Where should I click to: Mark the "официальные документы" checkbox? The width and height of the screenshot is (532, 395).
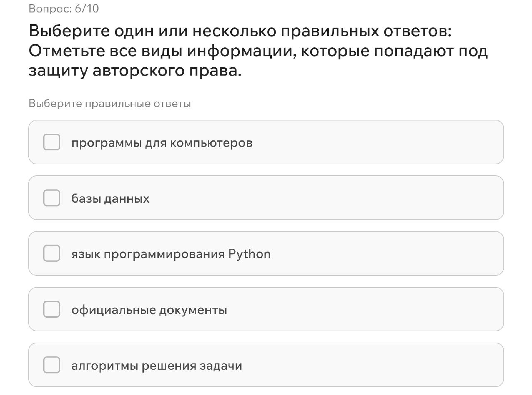(52, 309)
